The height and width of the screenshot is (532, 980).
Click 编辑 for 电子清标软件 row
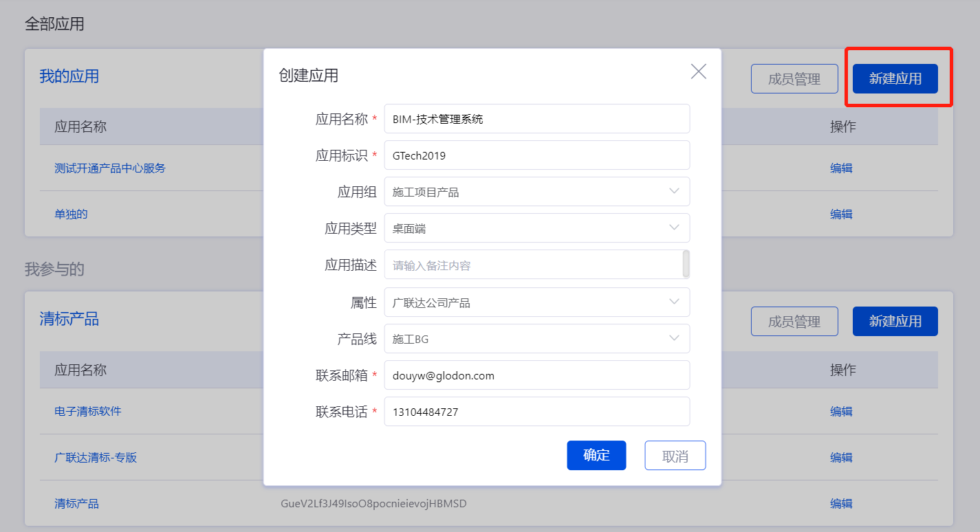click(840, 411)
